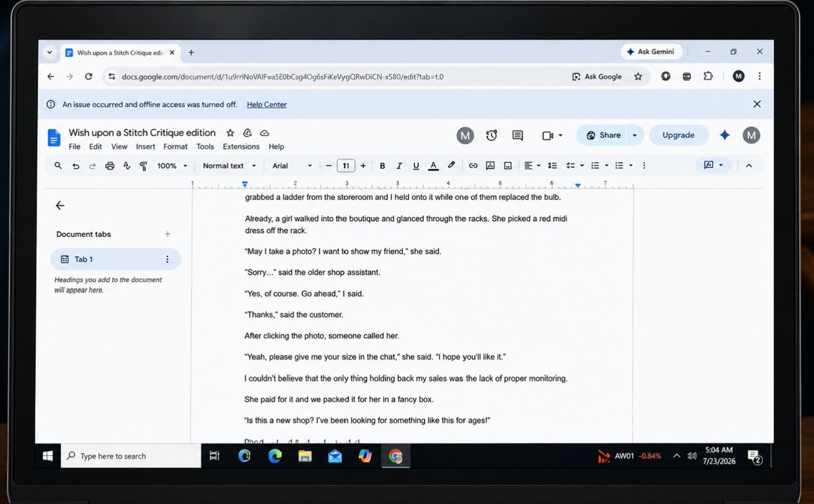Select Tab 1 in document tabs
814x504 pixels.
(115, 259)
